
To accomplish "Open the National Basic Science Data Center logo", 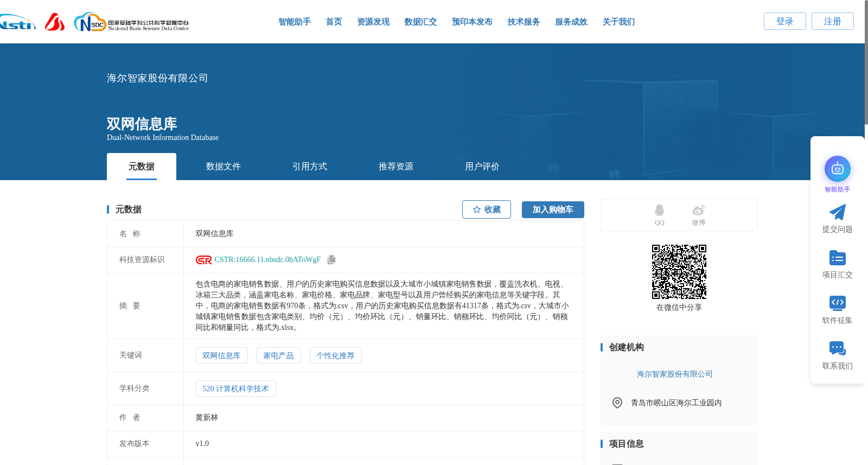I will [131, 22].
